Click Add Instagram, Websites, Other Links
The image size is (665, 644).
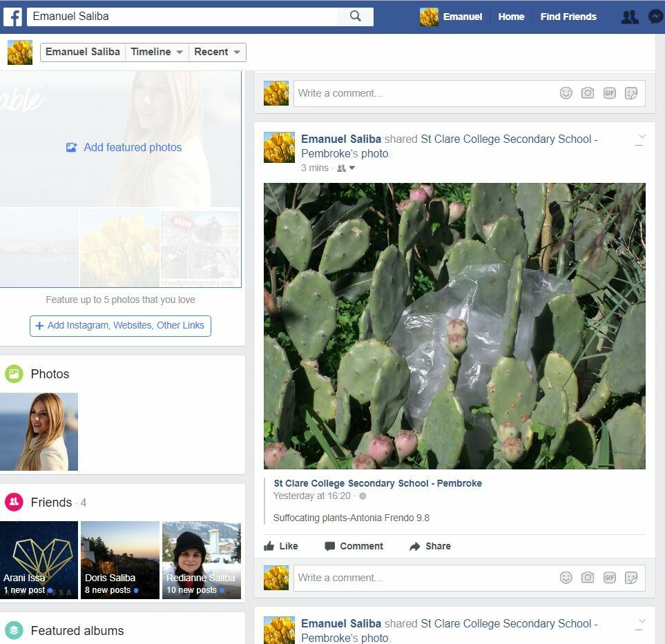120,326
